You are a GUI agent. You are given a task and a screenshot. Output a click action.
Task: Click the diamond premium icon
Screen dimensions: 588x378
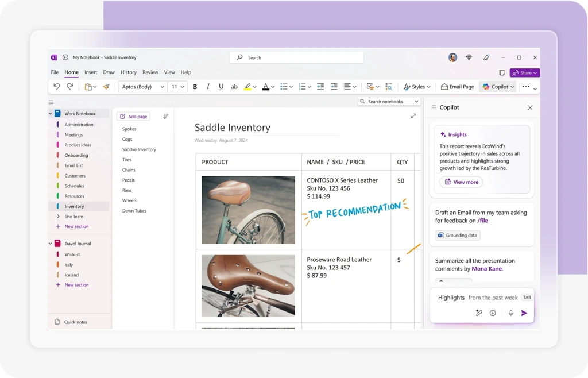coord(469,57)
